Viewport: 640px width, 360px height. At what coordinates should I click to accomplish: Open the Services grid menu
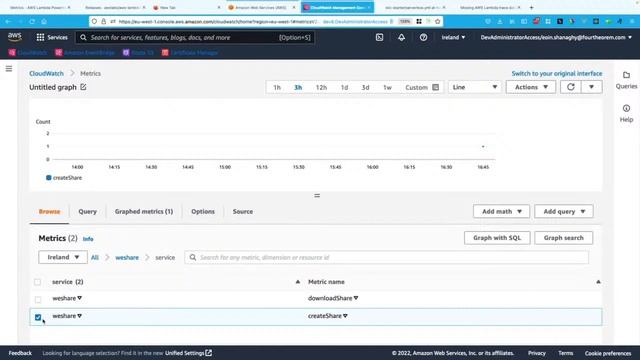pos(52,37)
